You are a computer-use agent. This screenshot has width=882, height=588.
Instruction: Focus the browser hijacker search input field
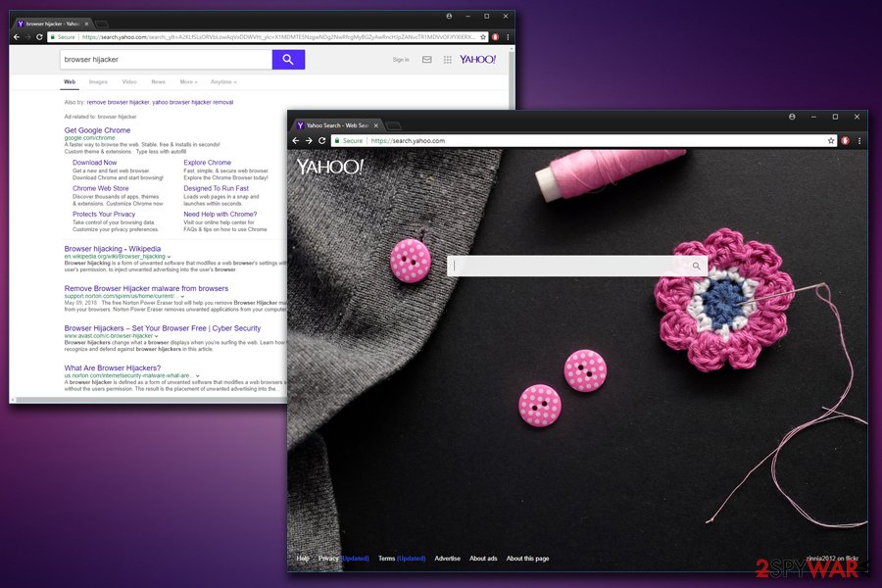click(166, 59)
